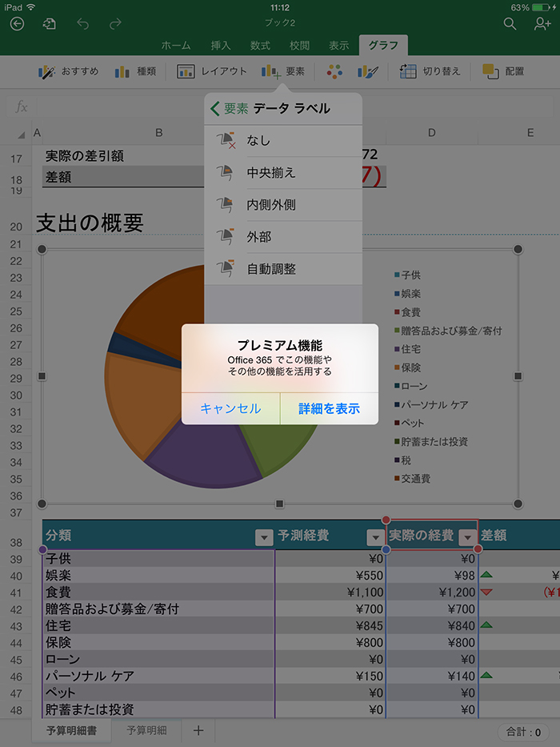Image resolution: width=560 pixels, height=747 pixels.
Task: Go back to 要素 menu
Action: point(229,109)
